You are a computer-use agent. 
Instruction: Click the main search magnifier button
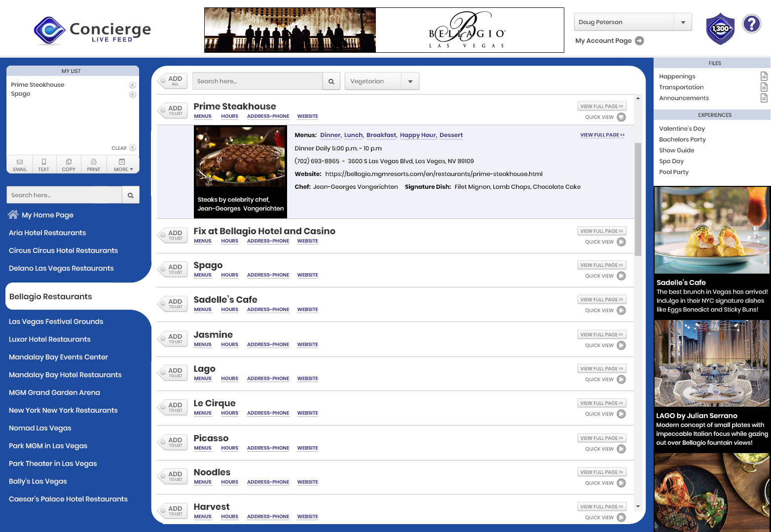click(x=331, y=81)
